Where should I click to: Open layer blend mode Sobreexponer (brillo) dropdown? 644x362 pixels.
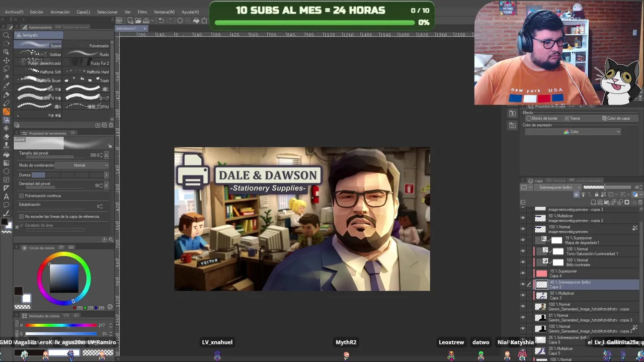point(557,188)
